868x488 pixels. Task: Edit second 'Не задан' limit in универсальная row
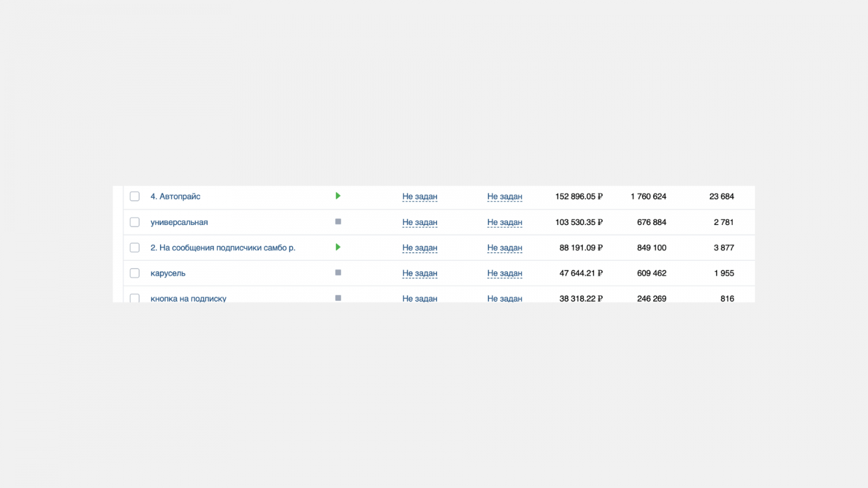coord(505,222)
